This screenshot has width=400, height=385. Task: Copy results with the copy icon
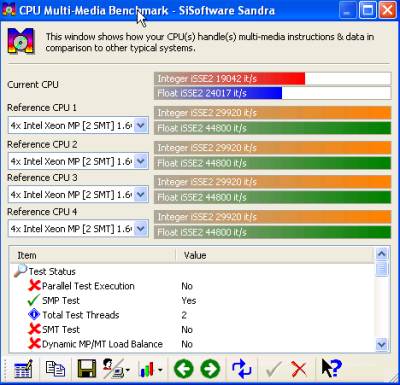point(55,369)
